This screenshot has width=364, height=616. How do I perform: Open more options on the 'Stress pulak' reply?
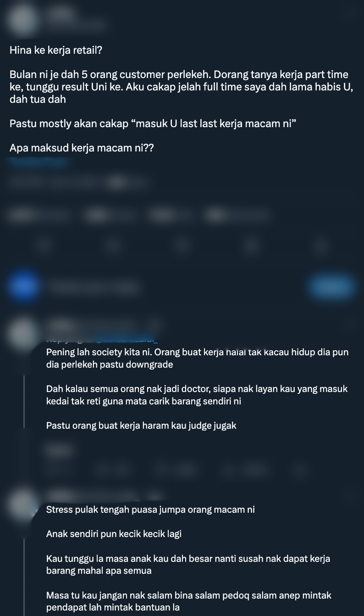click(x=350, y=496)
